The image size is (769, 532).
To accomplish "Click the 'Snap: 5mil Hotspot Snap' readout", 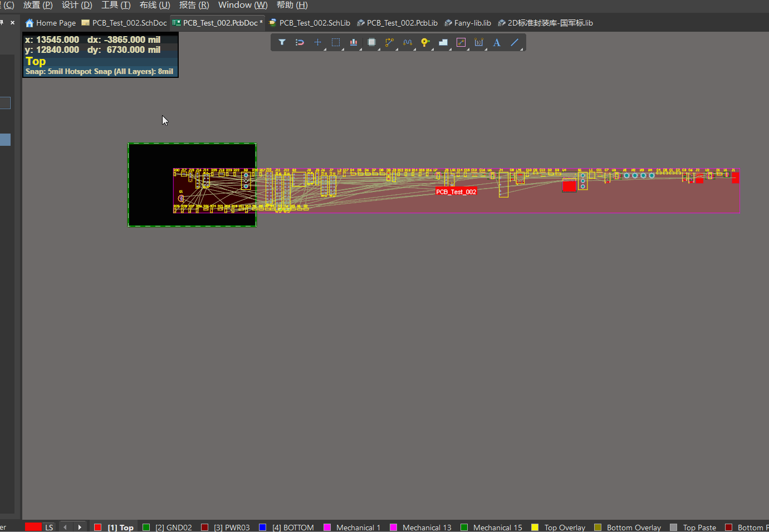I will point(99,71).
